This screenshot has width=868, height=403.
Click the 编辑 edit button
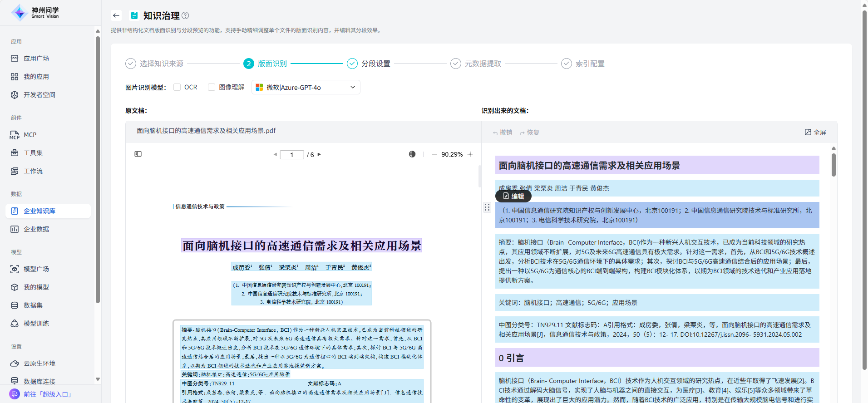pyautogui.click(x=513, y=196)
